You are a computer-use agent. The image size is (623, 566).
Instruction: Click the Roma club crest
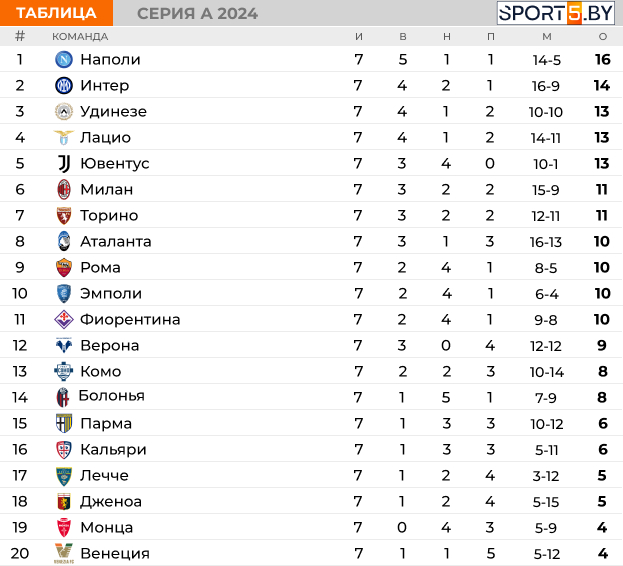(64, 267)
